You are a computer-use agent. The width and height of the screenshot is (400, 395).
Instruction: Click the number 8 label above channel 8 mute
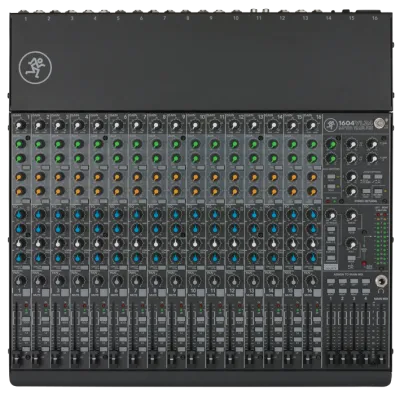click(155, 291)
